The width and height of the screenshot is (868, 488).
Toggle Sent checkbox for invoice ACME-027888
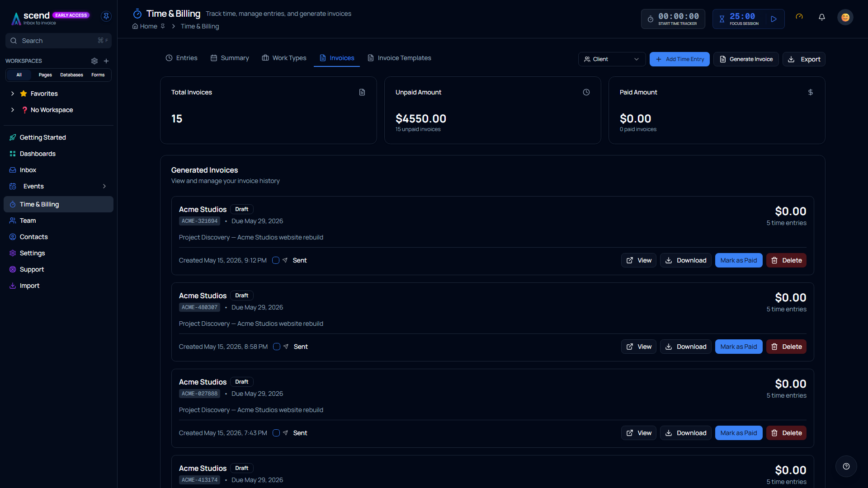coord(276,433)
